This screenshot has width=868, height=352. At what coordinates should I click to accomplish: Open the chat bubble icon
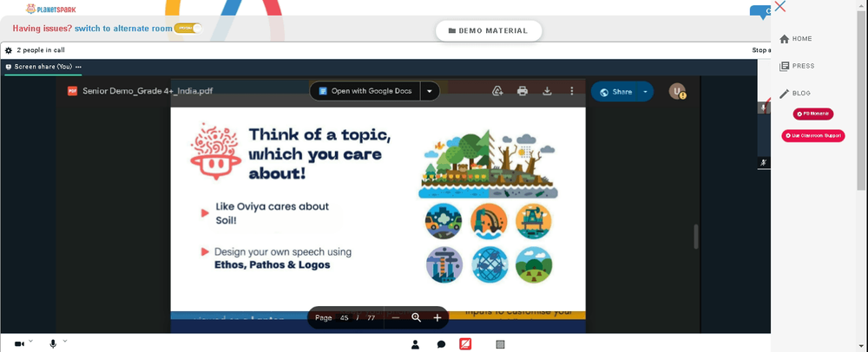[441, 345]
